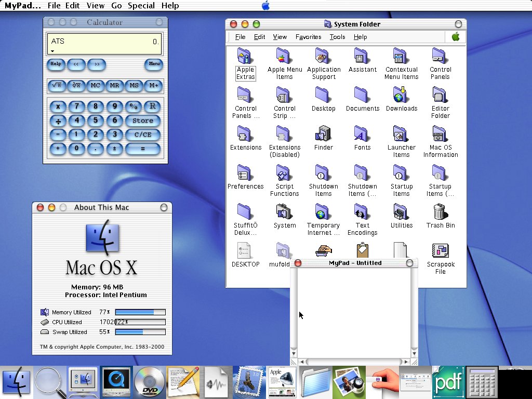Click the Memory Utilized progress bar
Screen dimensions: 532x399
(140, 312)
